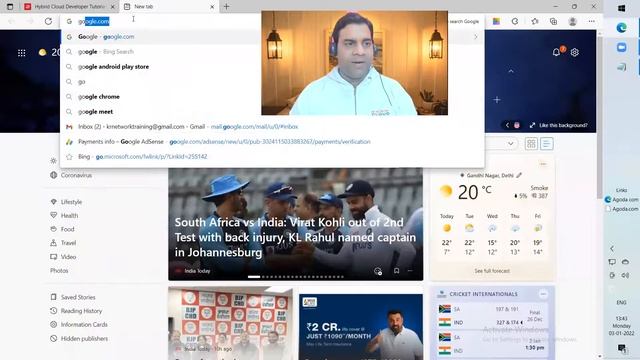640x360 pixels.
Task: Select the google.com autocomplete suggestion
Action: pos(272,37)
